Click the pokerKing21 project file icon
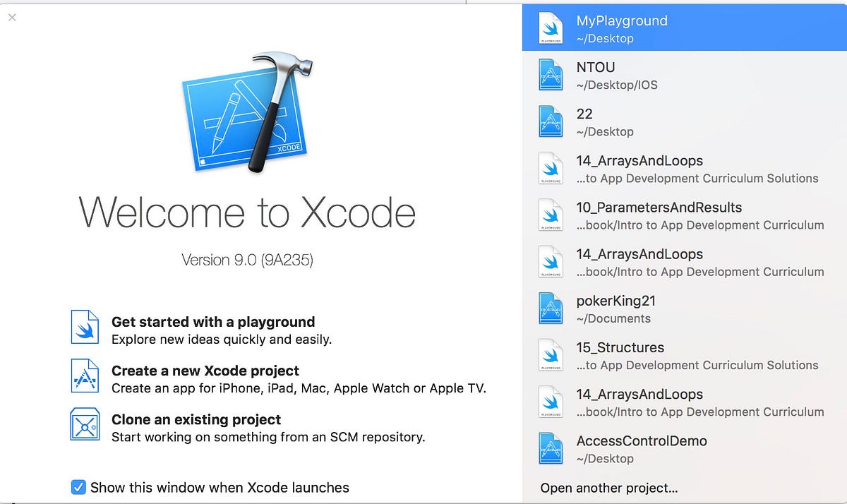The image size is (847, 504). [551, 308]
